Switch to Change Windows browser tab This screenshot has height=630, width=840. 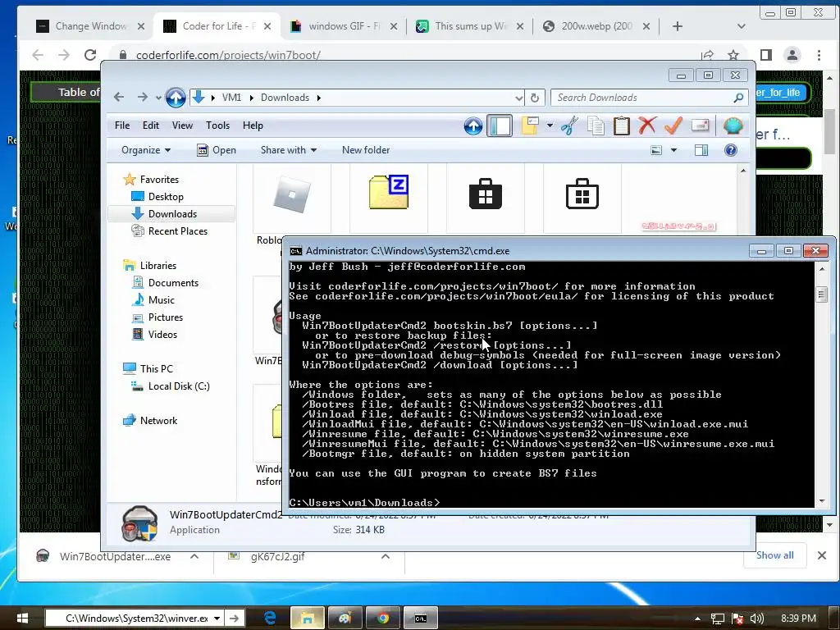[90, 25]
